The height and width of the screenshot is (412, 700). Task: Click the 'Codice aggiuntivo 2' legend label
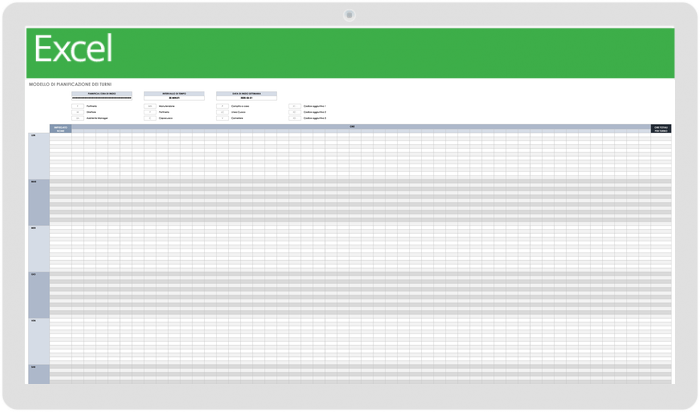point(315,112)
